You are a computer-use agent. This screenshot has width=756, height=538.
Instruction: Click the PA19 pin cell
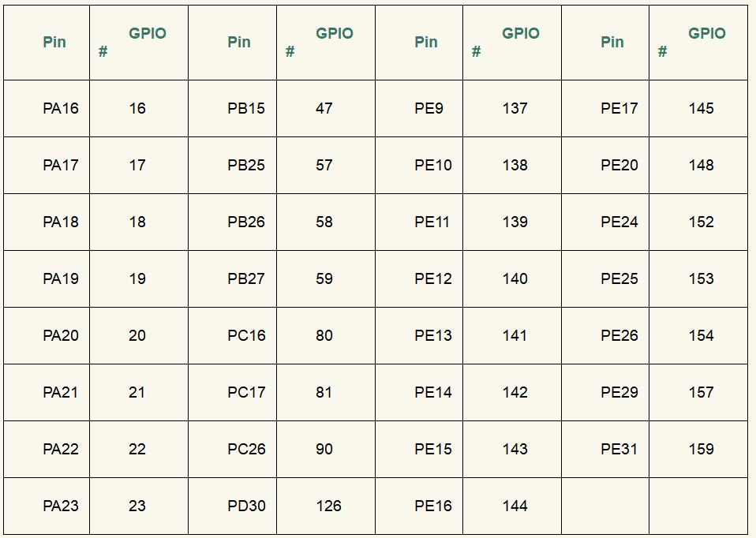pos(61,279)
